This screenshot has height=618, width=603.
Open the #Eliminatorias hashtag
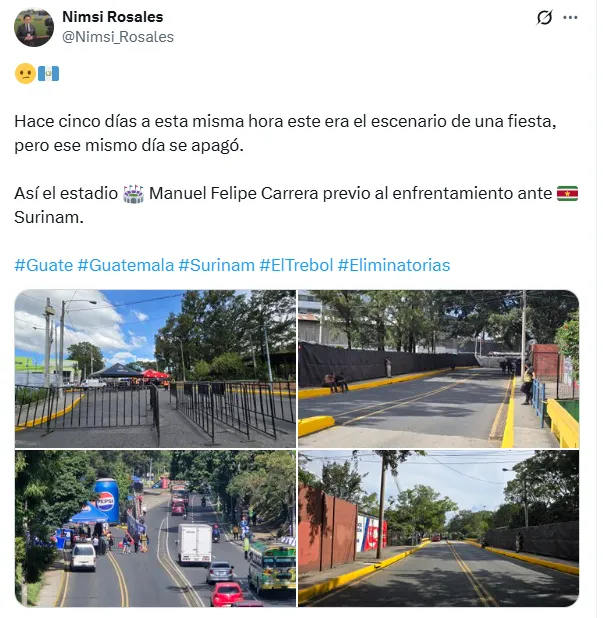coord(394,265)
